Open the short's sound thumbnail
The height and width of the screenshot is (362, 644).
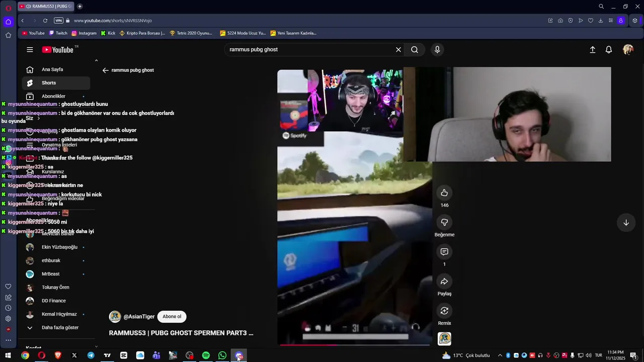click(x=444, y=339)
